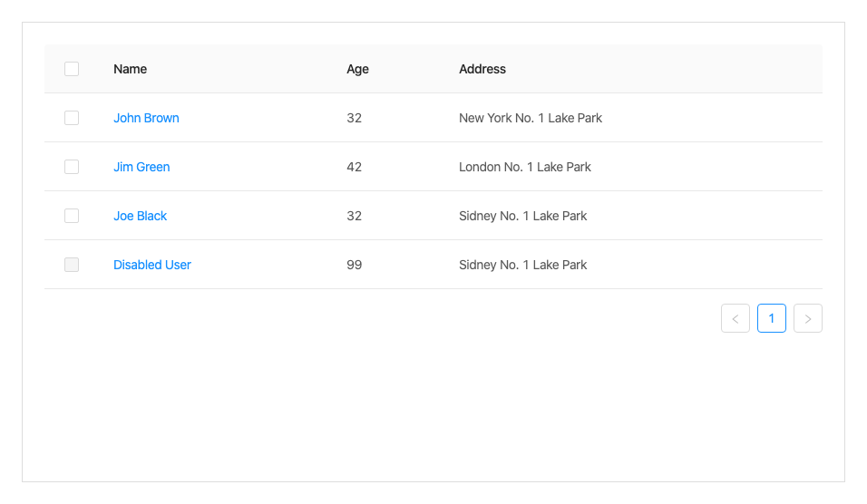The image size is (867, 504).
Task: Open the Disabled User name link
Action: pyautogui.click(x=152, y=265)
